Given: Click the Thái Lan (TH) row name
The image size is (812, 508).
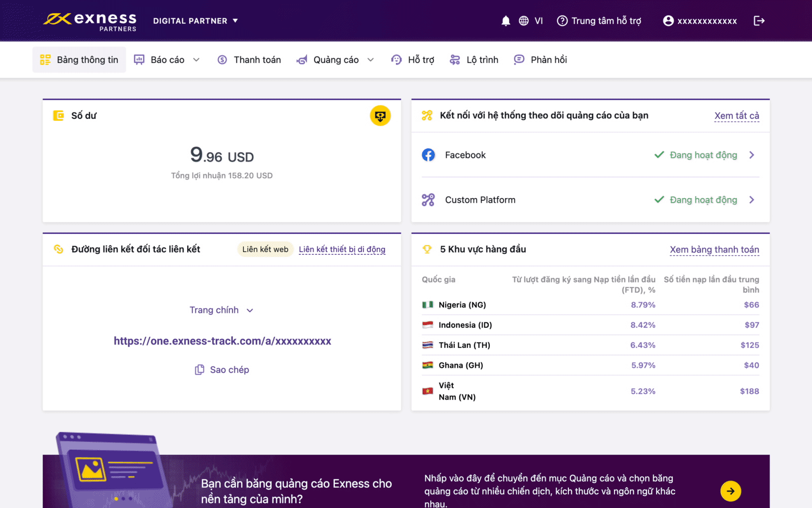Looking at the screenshot, I should (464, 345).
